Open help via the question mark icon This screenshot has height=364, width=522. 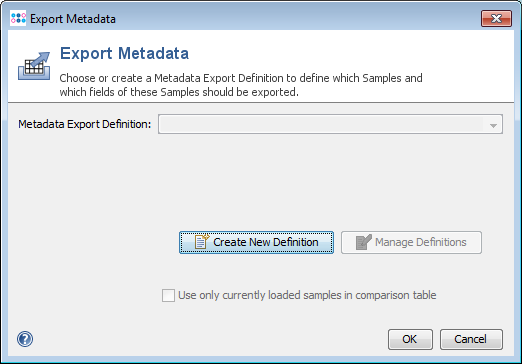tap(25, 339)
